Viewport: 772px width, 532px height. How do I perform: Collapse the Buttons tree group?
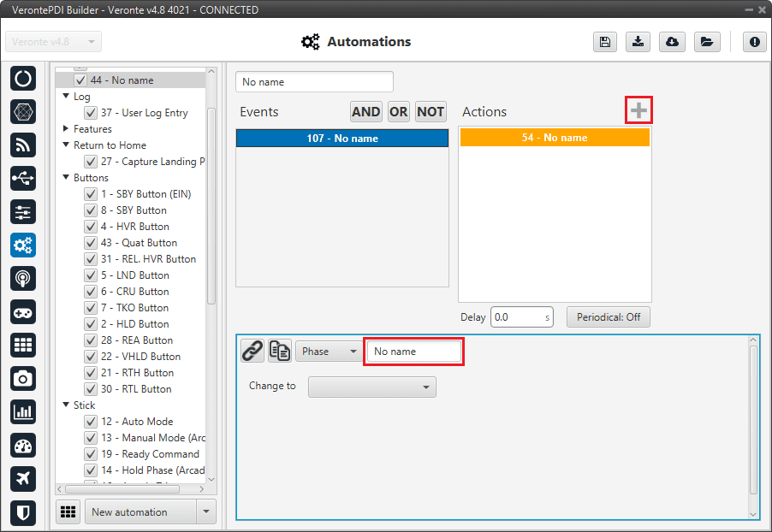click(x=66, y=177)
